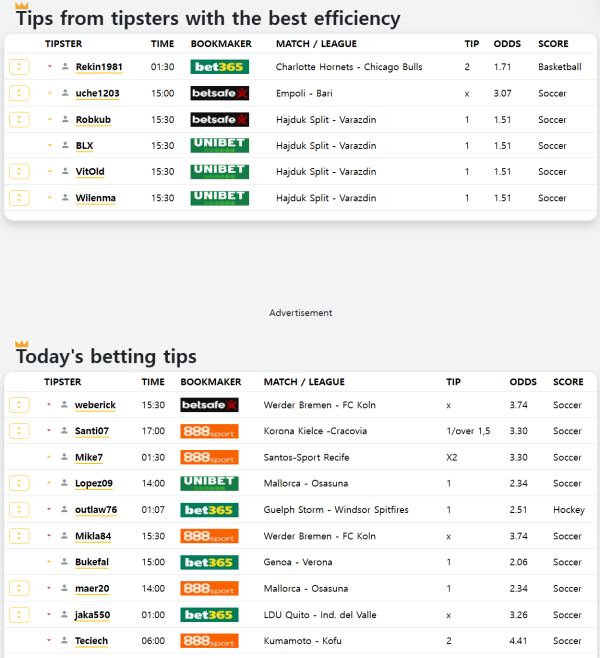
Task: Expand the Rekin1981 tip row
Action: [x=19, y=67]
